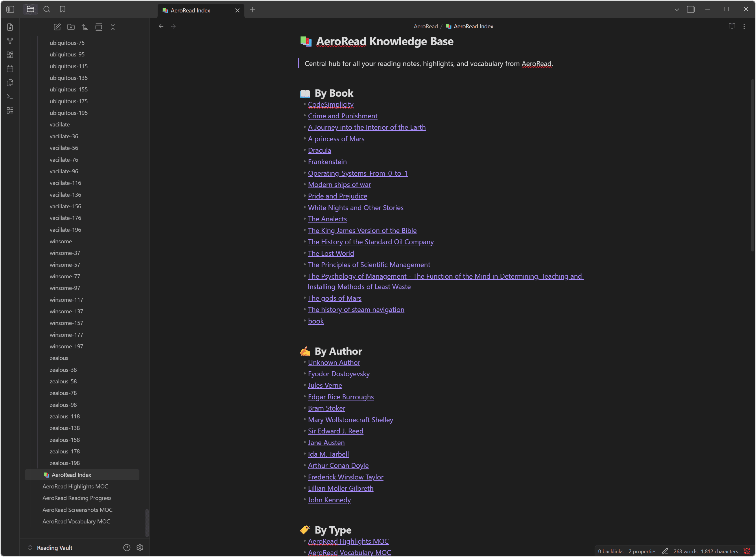Open the canvas icon in left ribbon

pyautogui.click(x=10, y=55)
